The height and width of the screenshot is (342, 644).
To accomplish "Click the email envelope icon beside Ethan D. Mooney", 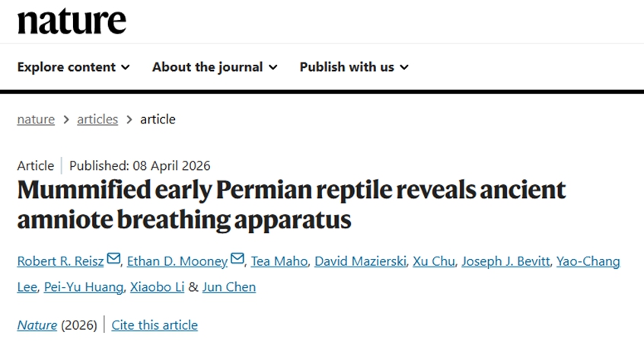I will pos(237,260).
